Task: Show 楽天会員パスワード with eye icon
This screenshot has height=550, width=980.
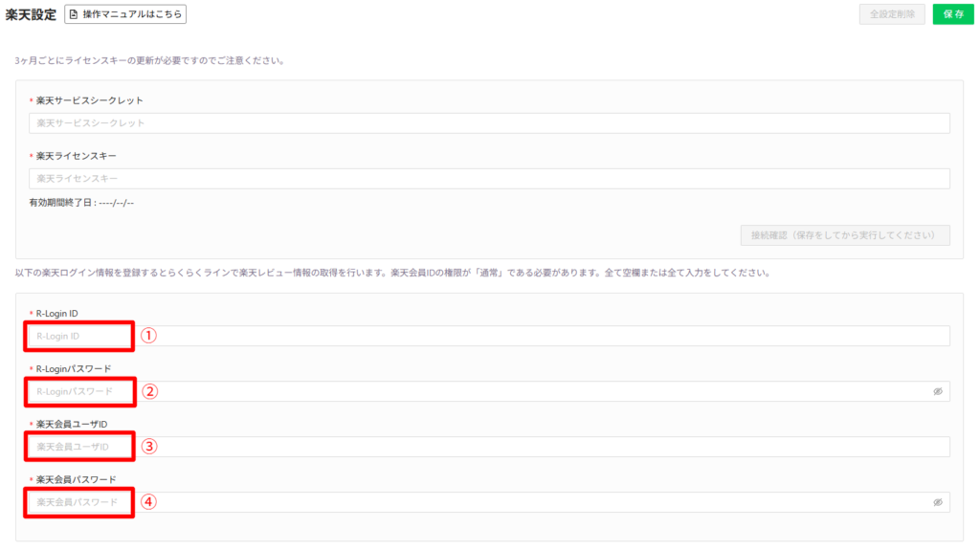Action: click(x=938, y=502)
